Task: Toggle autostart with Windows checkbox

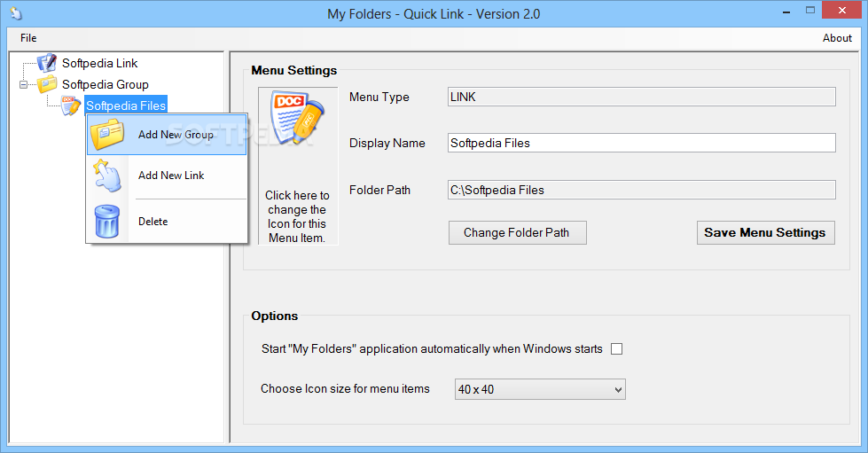Action: [617, 349]
